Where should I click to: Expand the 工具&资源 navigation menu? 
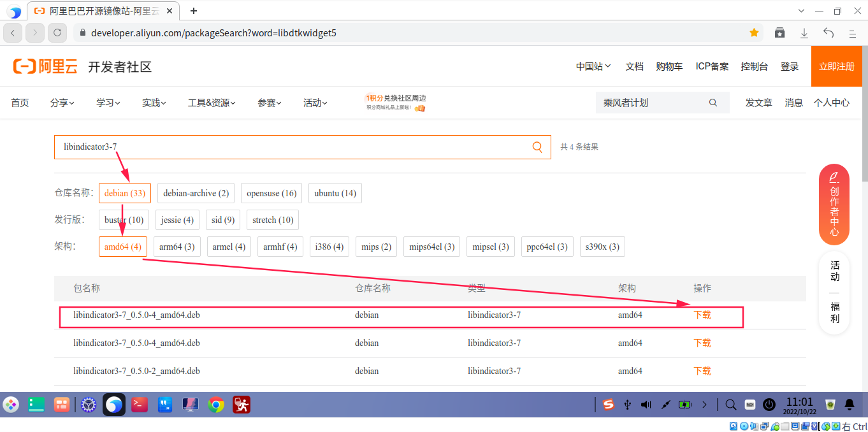pos(212,102)
